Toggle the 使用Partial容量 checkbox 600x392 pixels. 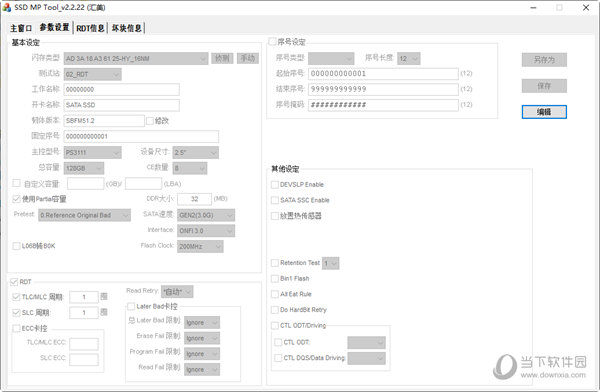[x=16, y=199]
